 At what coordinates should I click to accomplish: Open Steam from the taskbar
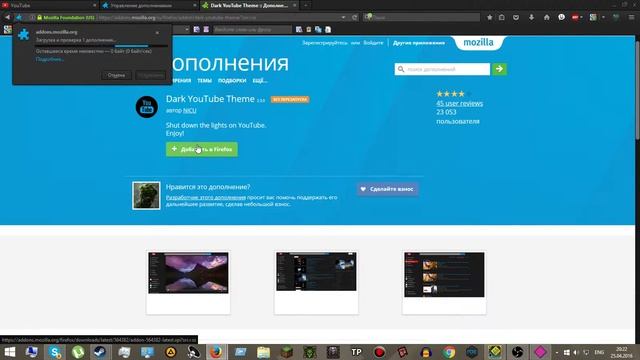pyautogui.click(x=100, y=352)
